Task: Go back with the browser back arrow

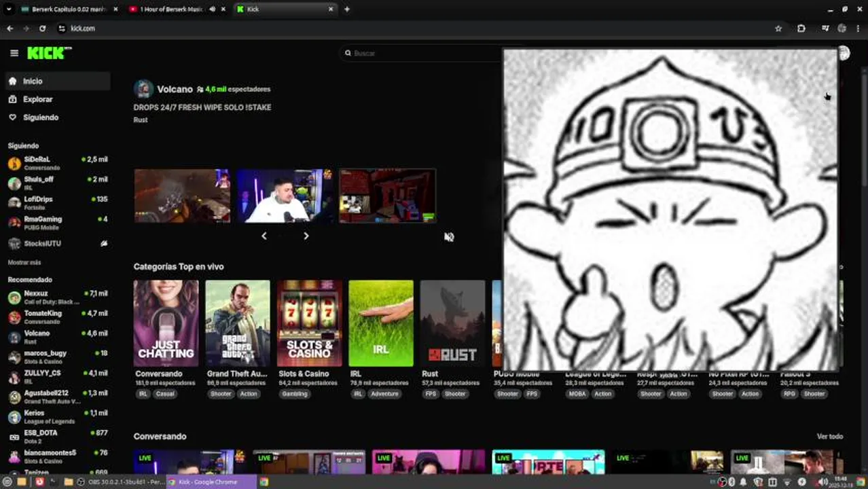Action: (10, 29)
